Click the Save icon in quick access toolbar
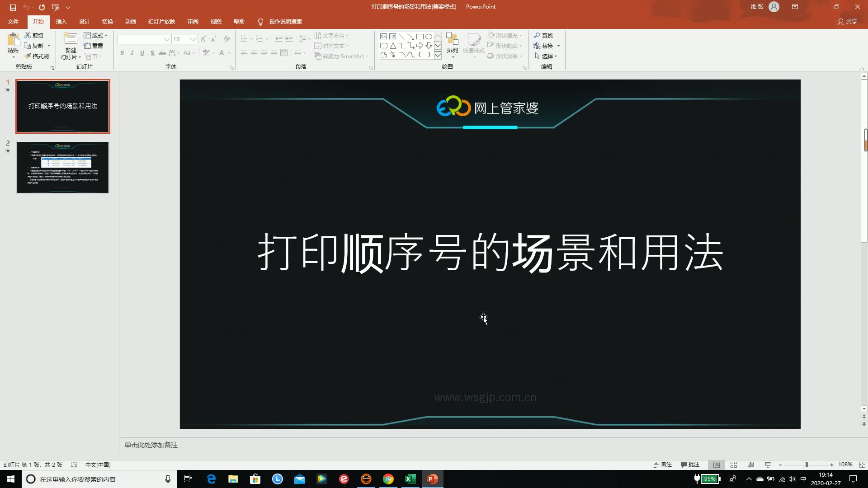Screen dimensions: 868x488 13,7
